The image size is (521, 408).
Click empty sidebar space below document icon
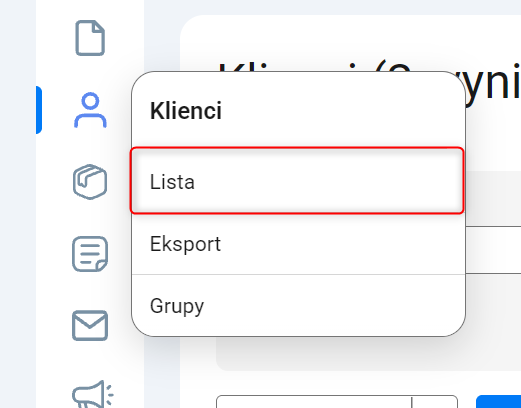coord(90,72)
